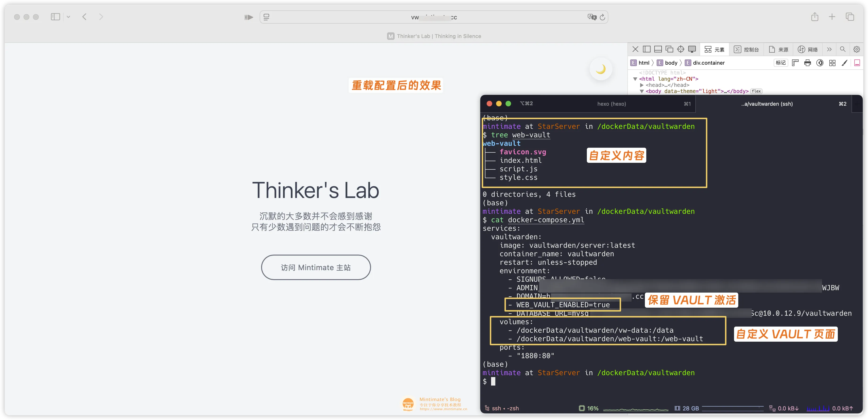
Task: Click docker-compose.yml in the cat command
Action: [546, 220]
